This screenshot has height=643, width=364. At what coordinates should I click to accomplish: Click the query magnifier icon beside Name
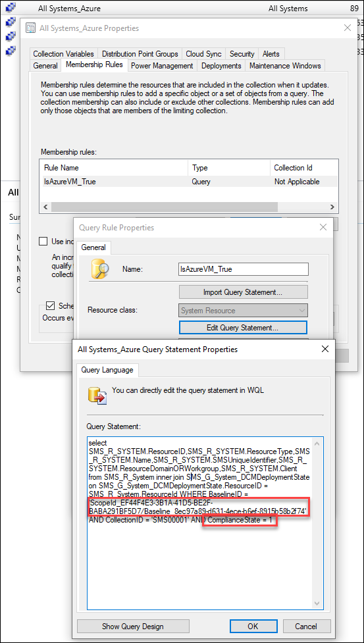click(100, 269)
